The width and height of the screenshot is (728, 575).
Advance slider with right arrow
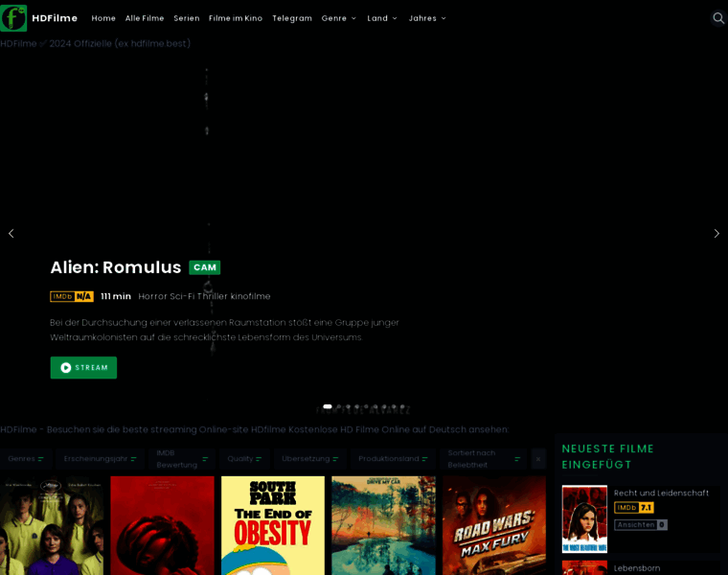717,233
